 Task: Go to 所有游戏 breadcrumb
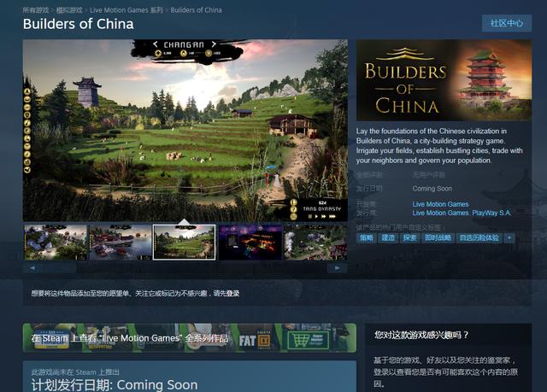point(36,10)
